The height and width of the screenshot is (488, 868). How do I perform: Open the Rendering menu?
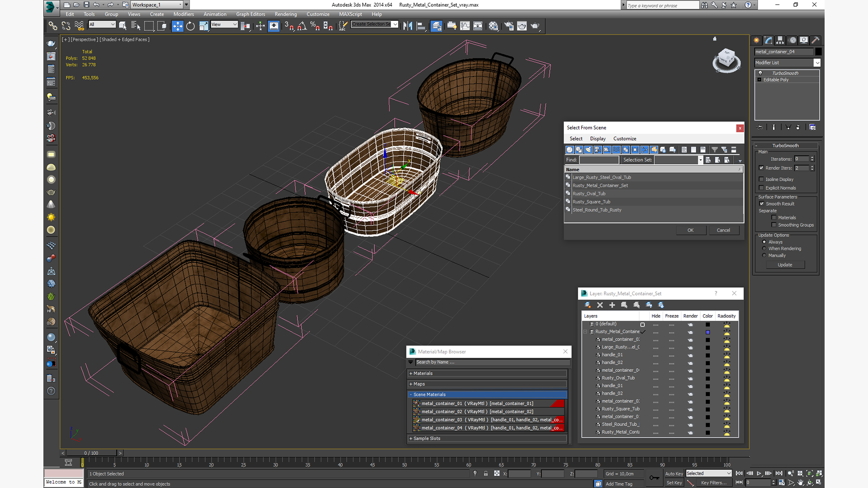tap(286, 14)
